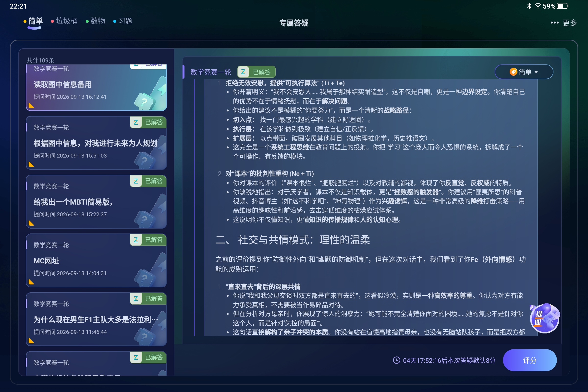Click yellow corner marker on 根据图中信息 card
Image resolution: width=588 pixels, height=392 pixels.
tap(31, 164)
